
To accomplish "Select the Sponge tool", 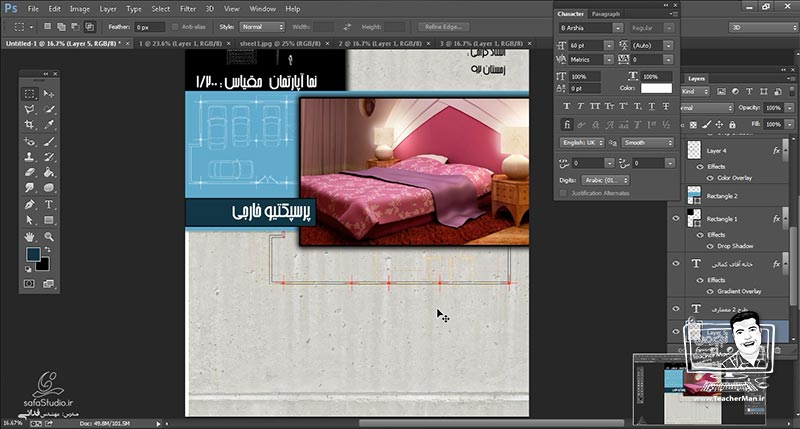I will (49, 188).
